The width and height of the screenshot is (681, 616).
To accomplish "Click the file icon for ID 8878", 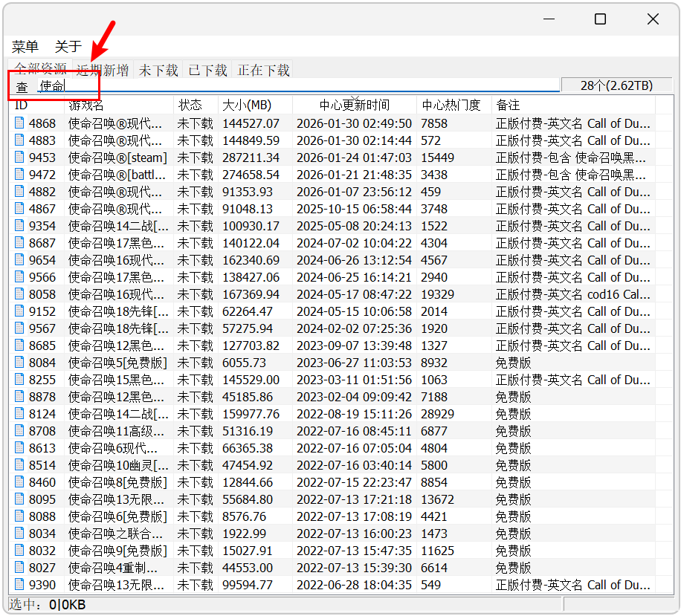I will click(x=19, y=397).
